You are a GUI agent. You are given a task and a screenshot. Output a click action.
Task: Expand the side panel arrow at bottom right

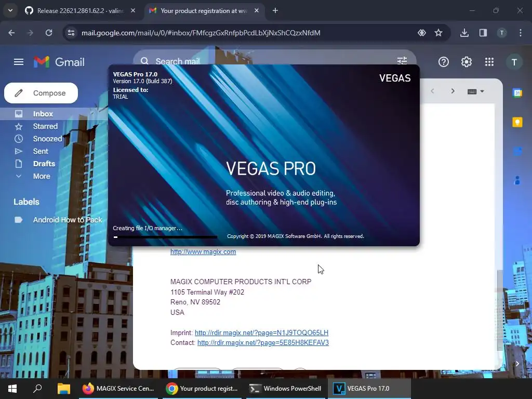tap(517, 363)
